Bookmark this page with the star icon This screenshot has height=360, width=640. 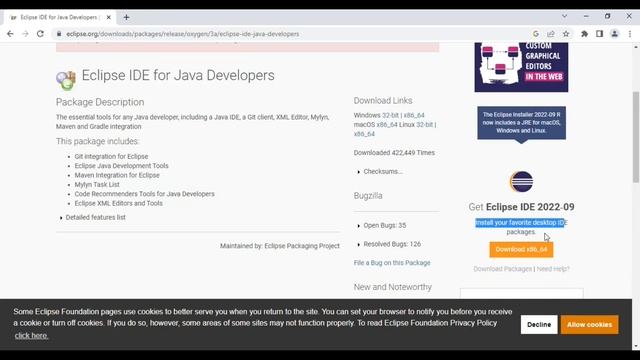click(566, 34)
